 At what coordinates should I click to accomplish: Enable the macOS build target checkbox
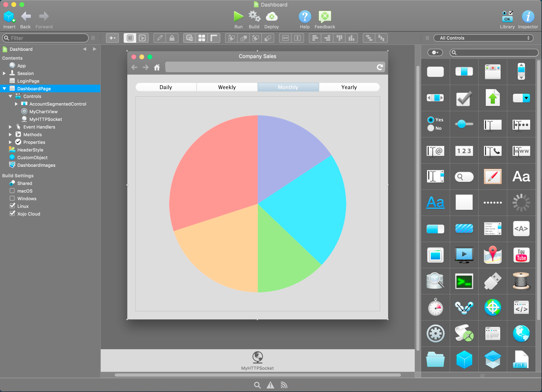click(12, 191)
